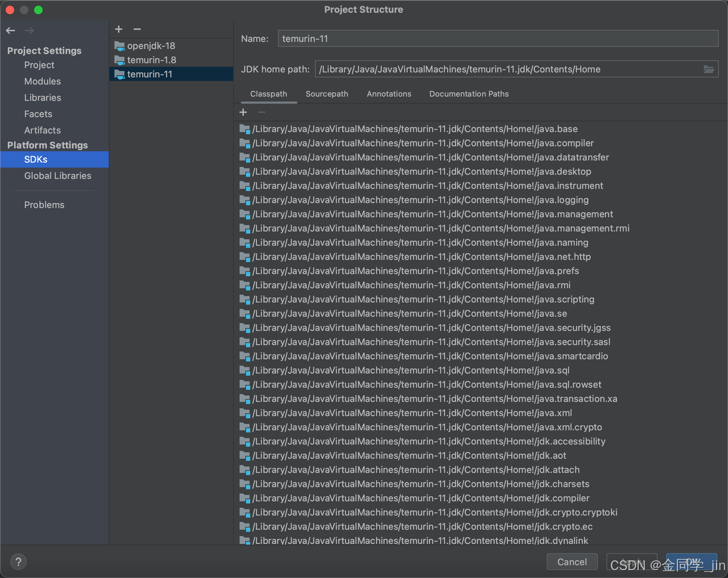Select the java.datatransfer classpath entry
This screenshot has width=728, height=578.
[431, 157]
